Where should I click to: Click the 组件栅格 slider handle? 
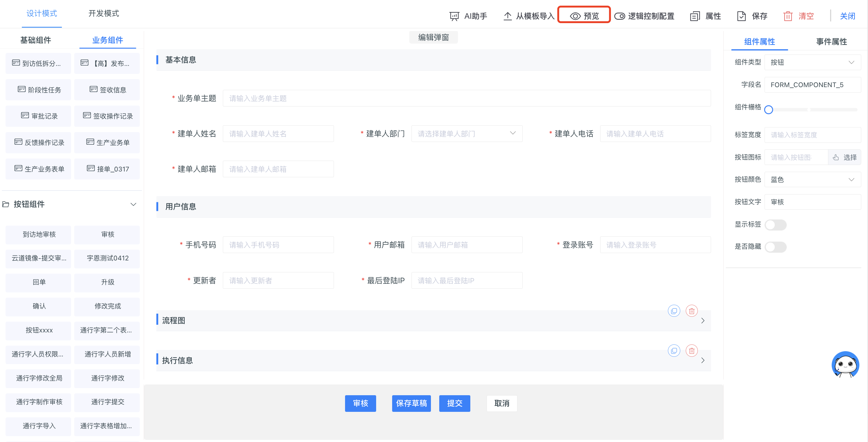pos(768,110)
